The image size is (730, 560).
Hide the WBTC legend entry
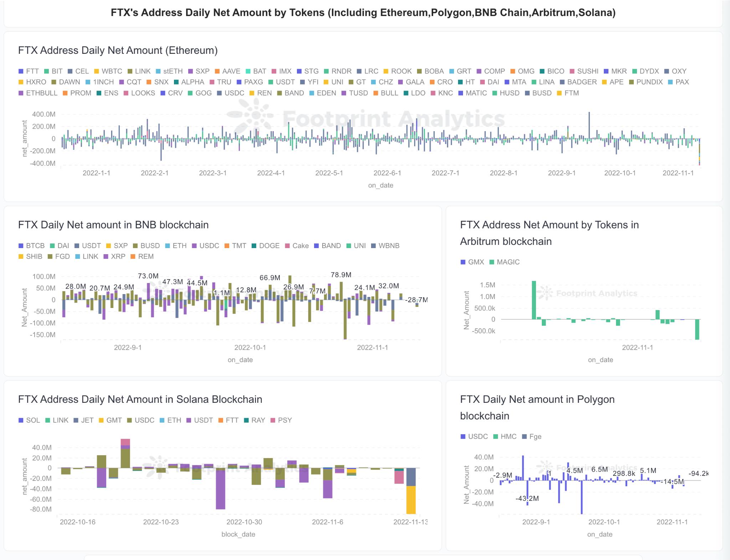click(x=108, y=71)
